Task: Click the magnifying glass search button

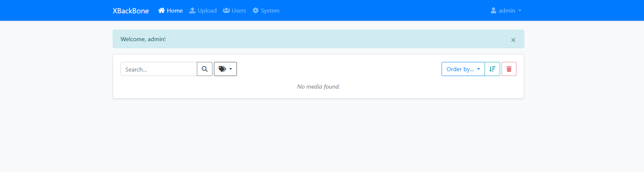Action: click(x=205, y=69)
